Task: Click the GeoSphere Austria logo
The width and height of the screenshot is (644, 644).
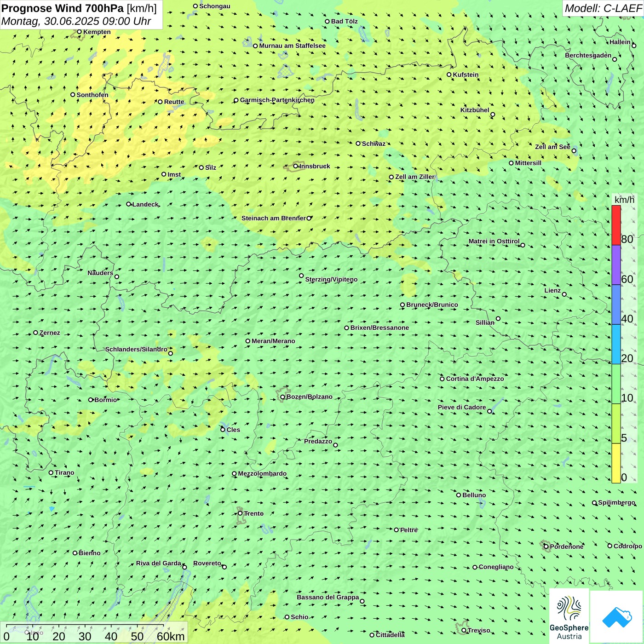Action: (x=569, y=616)
